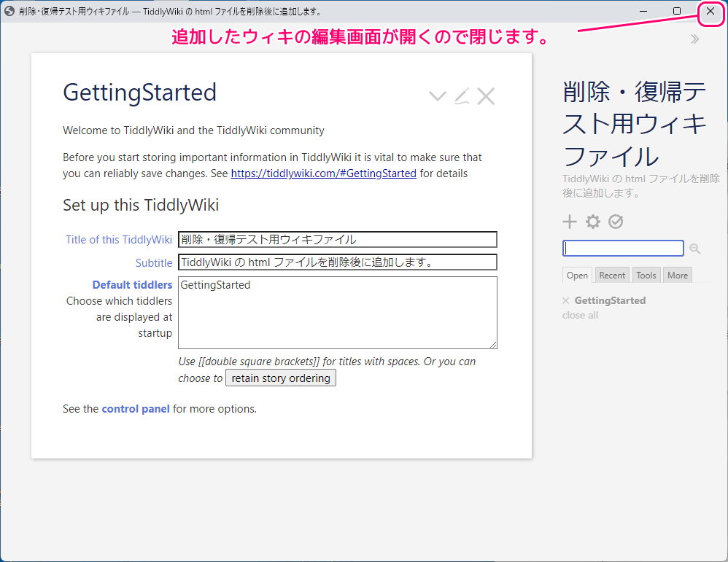Open the Tools tab in the sidebar
Screen dimensions: 728x562
[x=646, y=275]
